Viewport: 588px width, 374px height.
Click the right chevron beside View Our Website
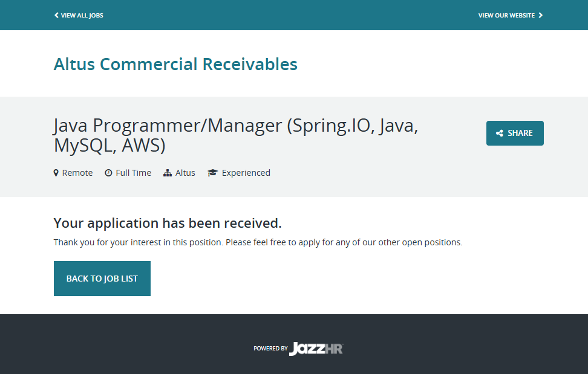click(x=541, y=15)
